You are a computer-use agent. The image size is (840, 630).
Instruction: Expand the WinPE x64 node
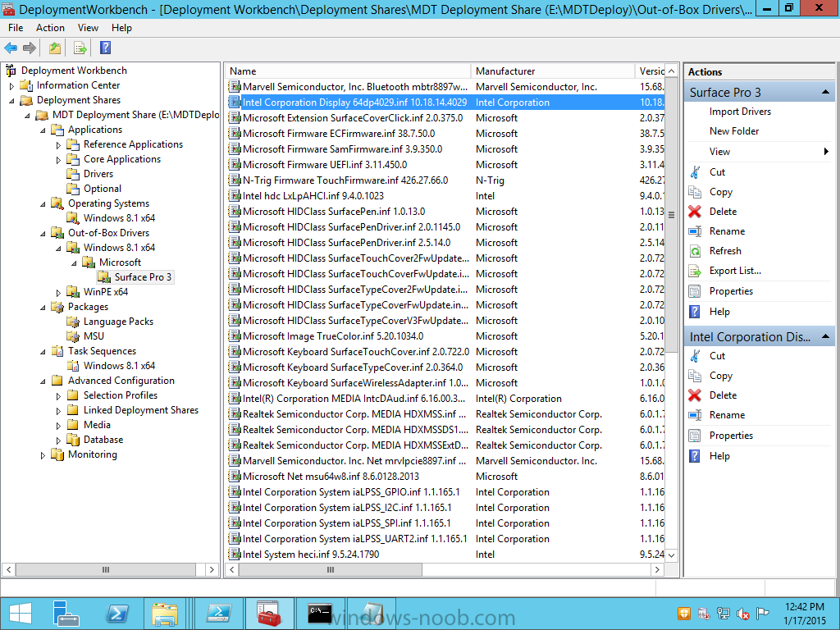click(58, 293)
